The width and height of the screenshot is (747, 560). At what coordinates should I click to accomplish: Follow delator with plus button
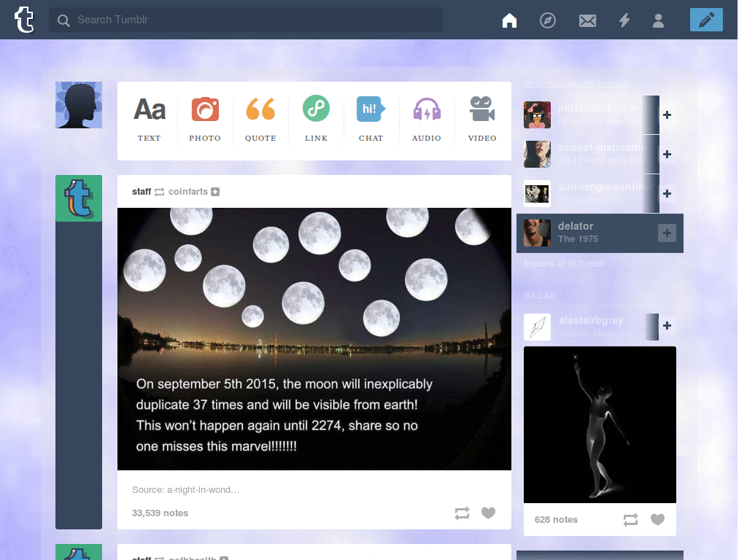[x=667, y=233]
